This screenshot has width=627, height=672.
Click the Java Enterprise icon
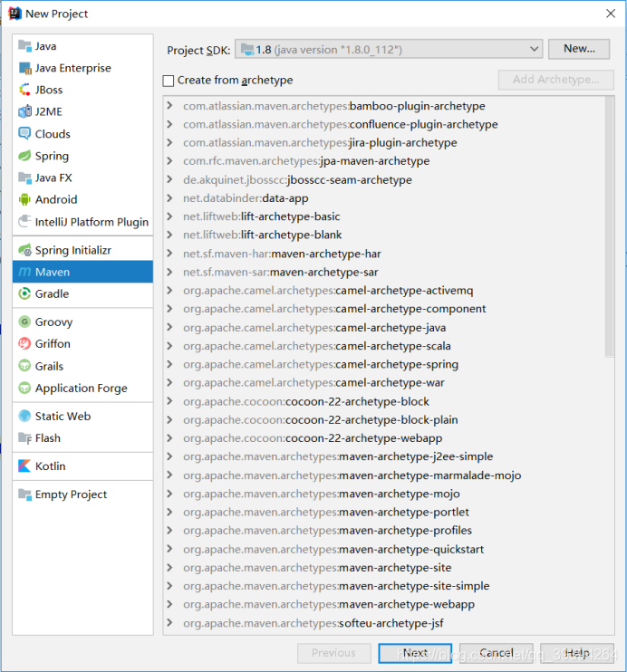click(24, 68)
